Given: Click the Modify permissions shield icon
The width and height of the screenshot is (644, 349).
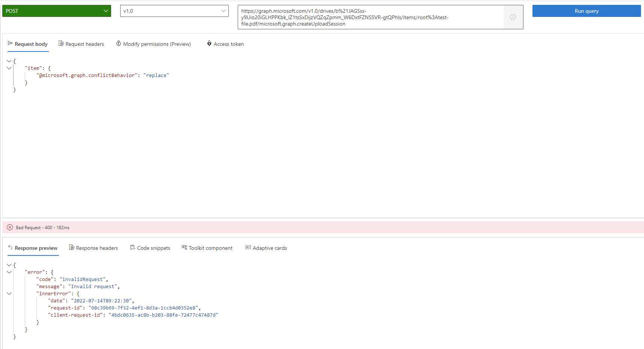Looking at the screenshot, I should 119,44.
